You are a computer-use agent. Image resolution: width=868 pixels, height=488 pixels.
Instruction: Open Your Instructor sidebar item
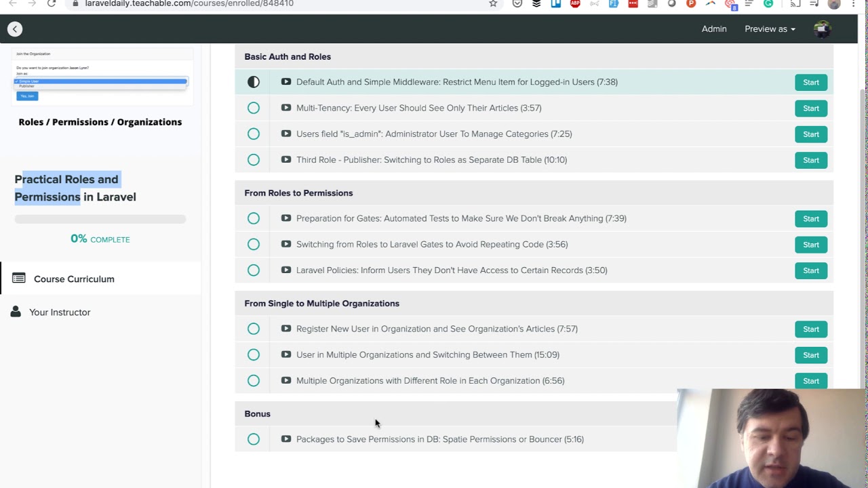[60, 312]
